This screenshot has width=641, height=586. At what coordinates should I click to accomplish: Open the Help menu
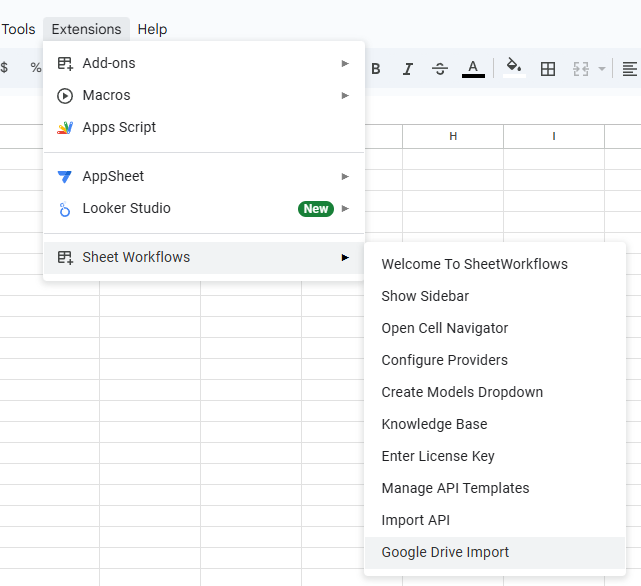tap(152, 29)
